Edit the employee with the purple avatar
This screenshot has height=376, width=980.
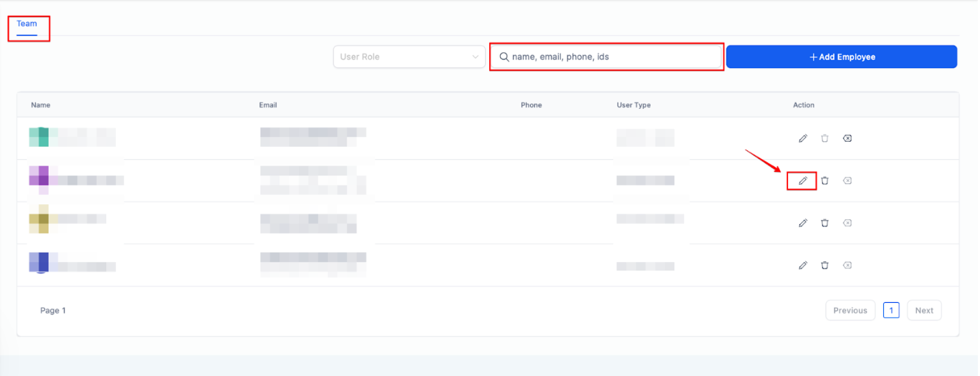click(x=802, y=180)
